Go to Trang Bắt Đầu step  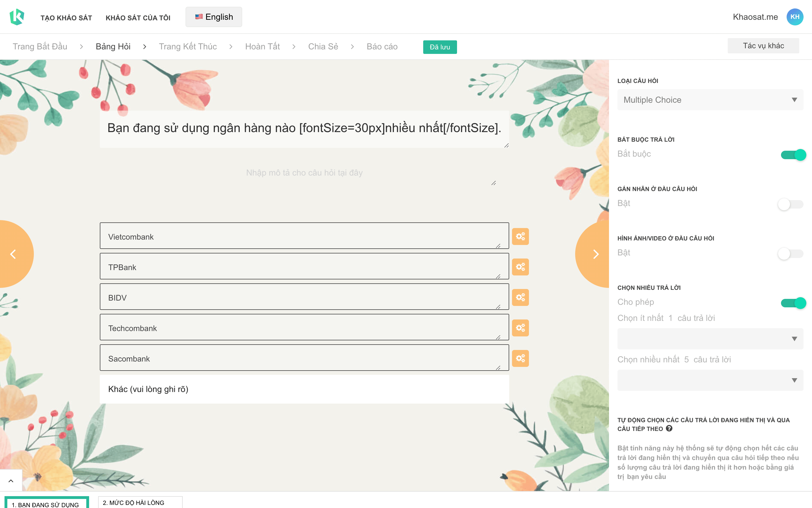40,46
